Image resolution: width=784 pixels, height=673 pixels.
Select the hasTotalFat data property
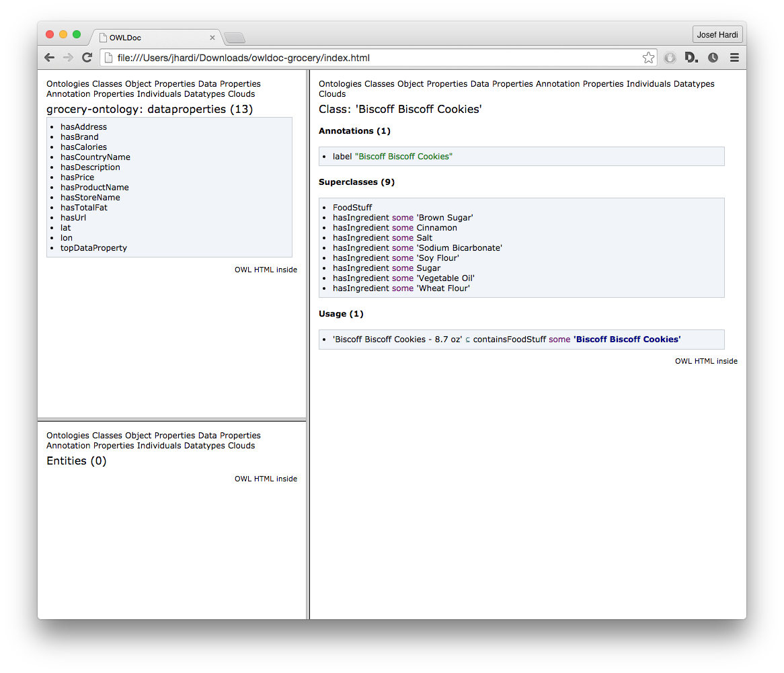[83, 208]
